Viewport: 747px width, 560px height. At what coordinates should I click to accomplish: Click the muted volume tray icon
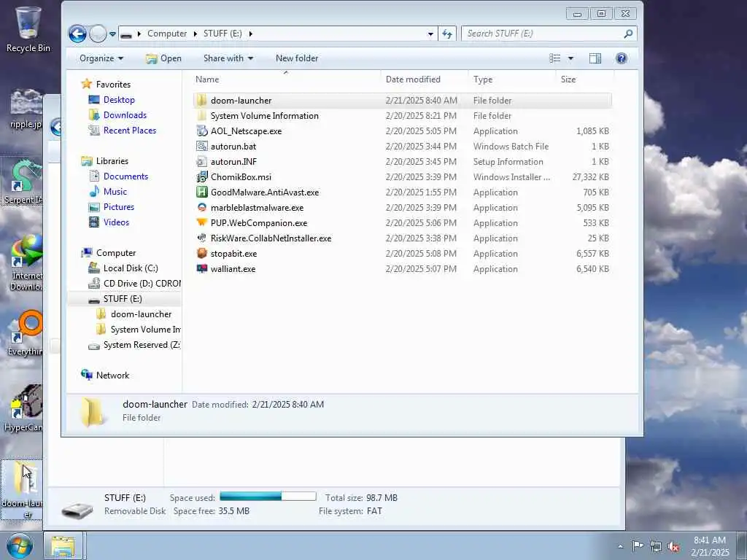(x=673, y=546)
